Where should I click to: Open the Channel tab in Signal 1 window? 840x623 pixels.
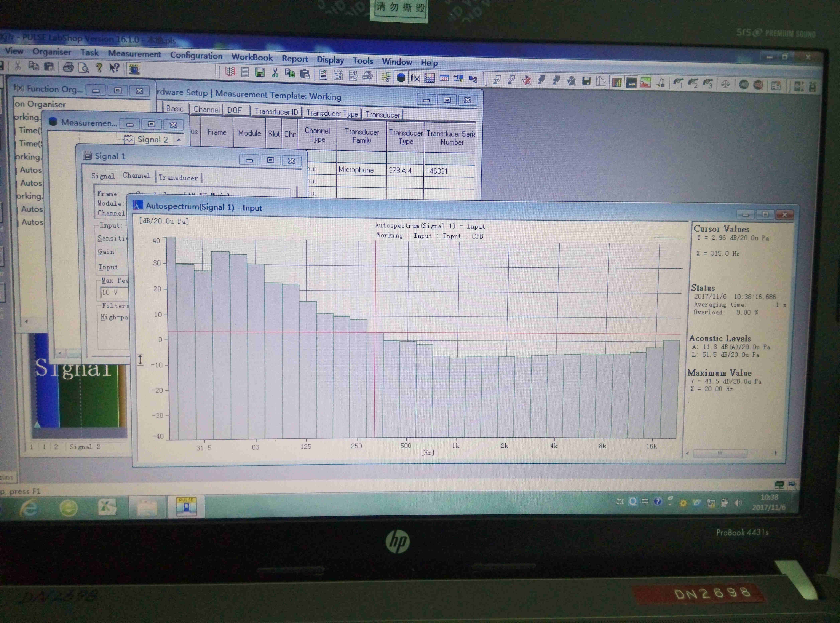[x=137, y=175]
